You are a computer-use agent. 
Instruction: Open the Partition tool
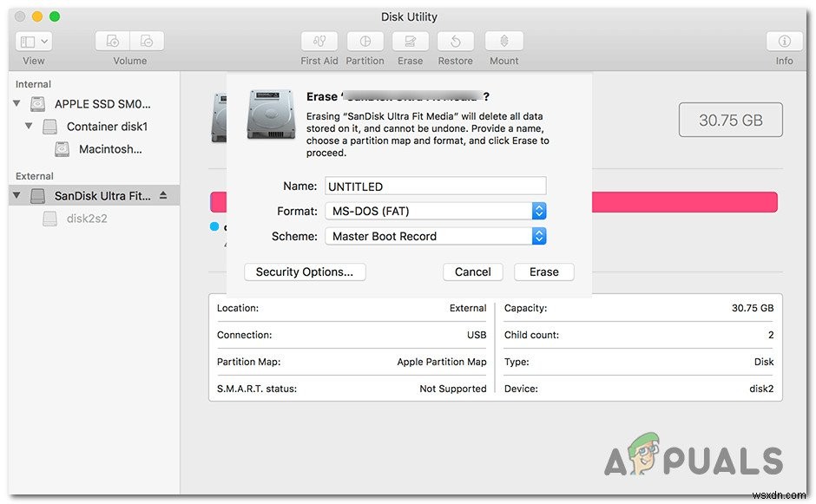(x=365, y=41)
